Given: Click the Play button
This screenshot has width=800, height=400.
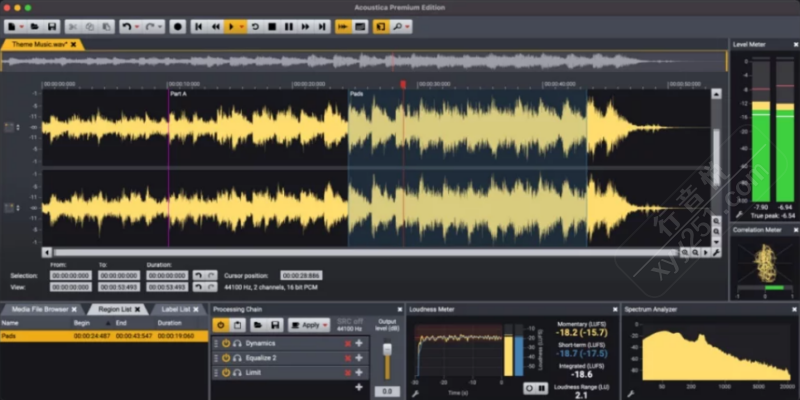Looking at the screenshot, I should 231,27.
